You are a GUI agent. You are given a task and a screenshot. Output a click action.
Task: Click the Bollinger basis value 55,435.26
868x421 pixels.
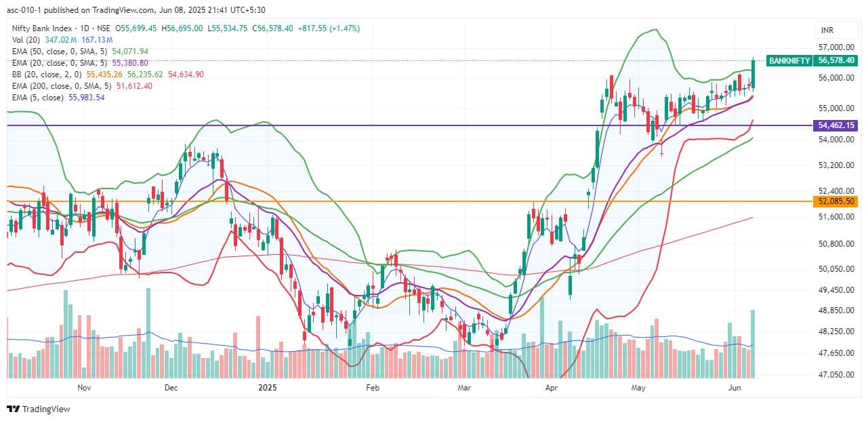[104, 75]
